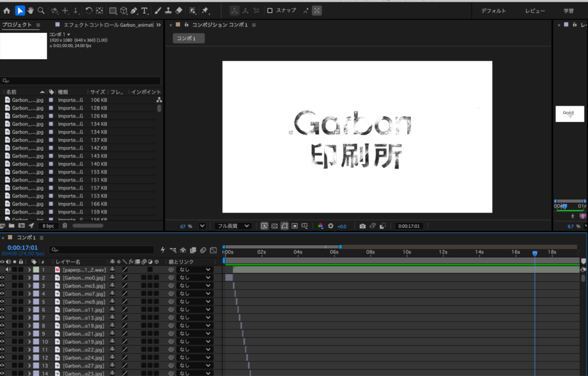The height and width of the screenshot is (376, 588).
Task: Open the フル画質 resolution dropdown
Action: point(233,226)
